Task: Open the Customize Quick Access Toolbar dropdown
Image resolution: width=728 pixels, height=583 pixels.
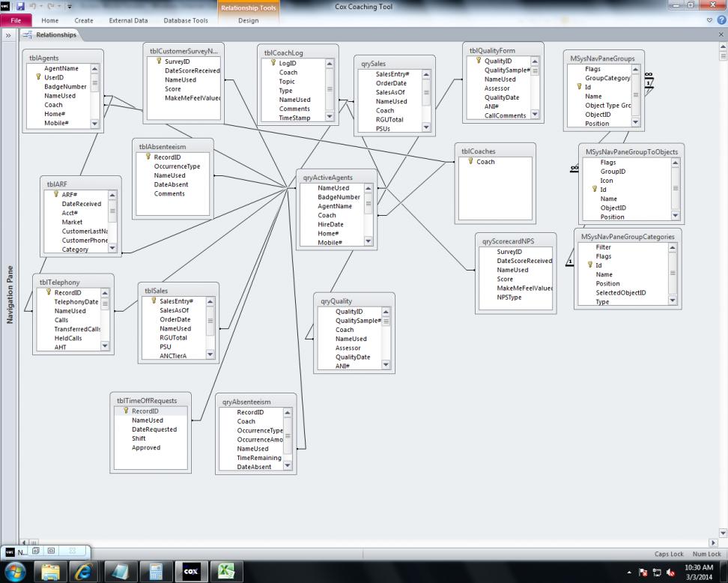Action: tap(70, 7)
